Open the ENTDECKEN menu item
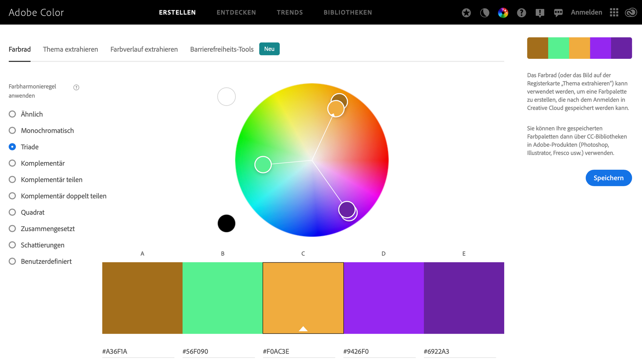Image resolution: width=642 pixels, height=364 pixels. tap(236, 12)
